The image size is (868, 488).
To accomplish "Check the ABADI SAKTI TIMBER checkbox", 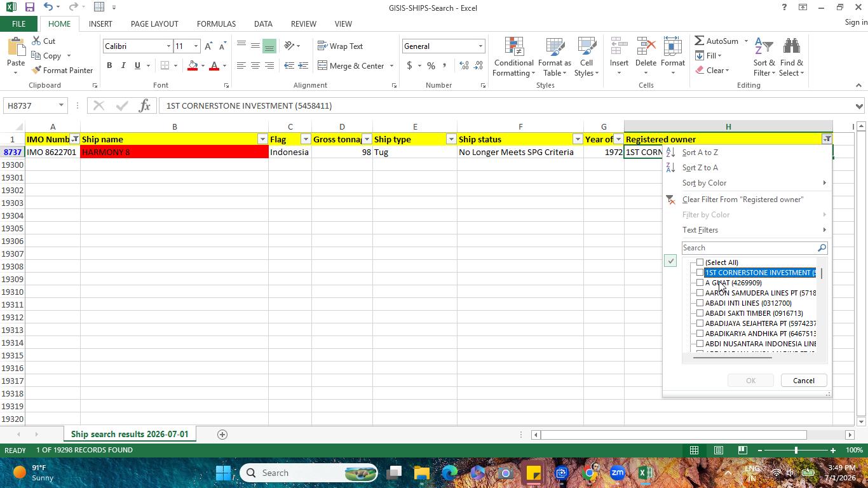I will click(x=700, y=313).
